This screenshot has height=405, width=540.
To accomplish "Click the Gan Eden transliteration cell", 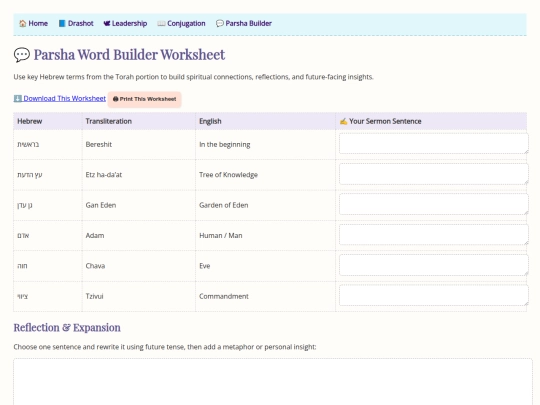I will pos(139,205).
